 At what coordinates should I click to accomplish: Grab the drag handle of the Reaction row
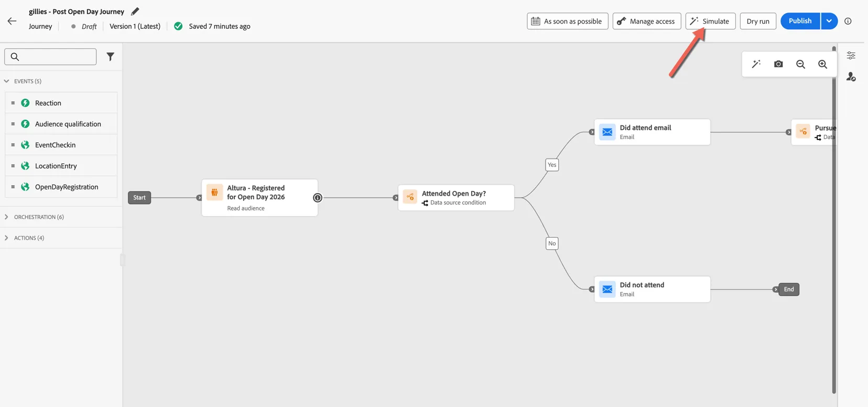(13, 103)
